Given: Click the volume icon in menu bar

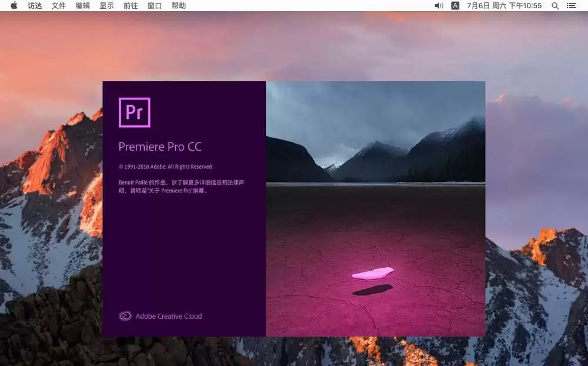Looking at the screenshot, I should [439, 6].
